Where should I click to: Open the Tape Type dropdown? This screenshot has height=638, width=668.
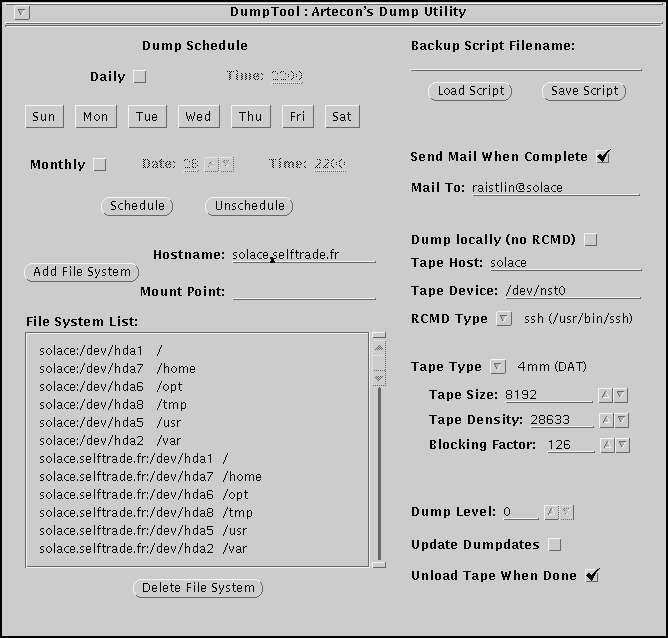[498, 367]
